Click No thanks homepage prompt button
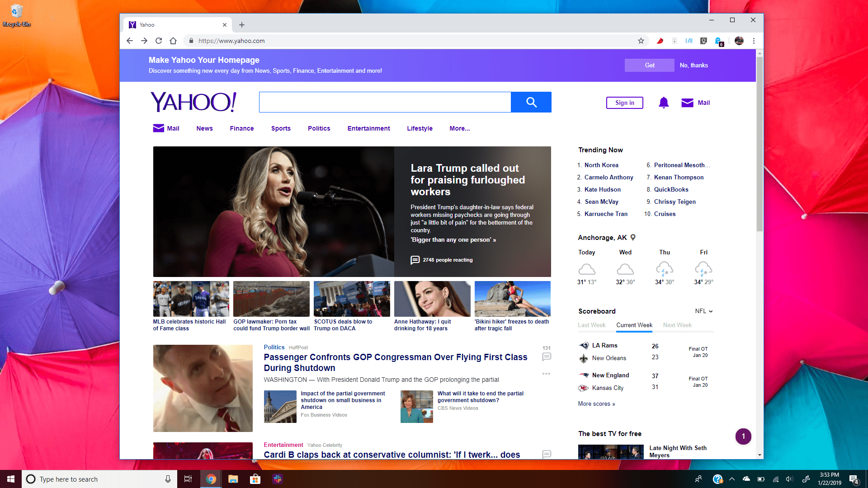 [x=693, y=65]
